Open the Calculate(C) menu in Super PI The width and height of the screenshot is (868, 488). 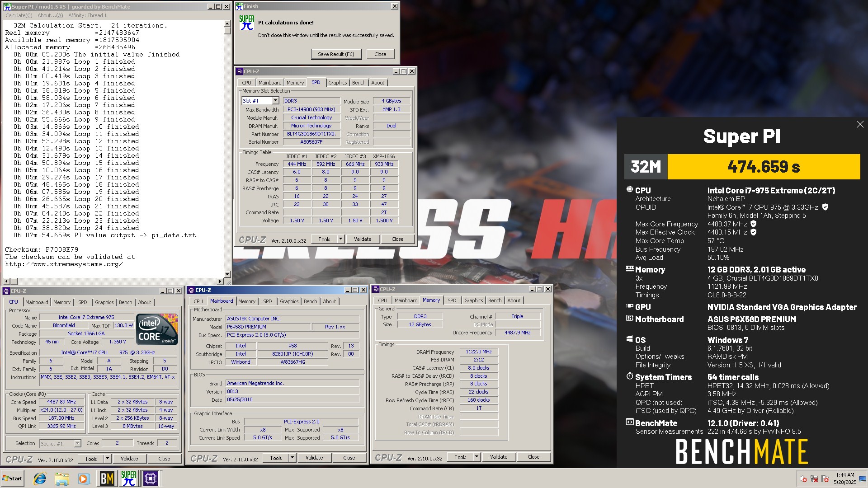pyautogui.click(x=19, y=15)
